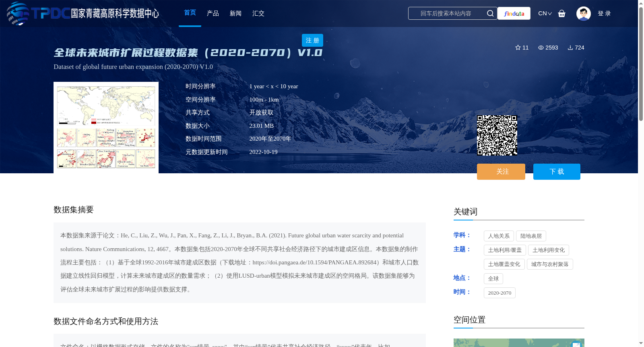The image size is (644, 347).
Task: Click the page vertical scrollbar
Action: point(641,63)
